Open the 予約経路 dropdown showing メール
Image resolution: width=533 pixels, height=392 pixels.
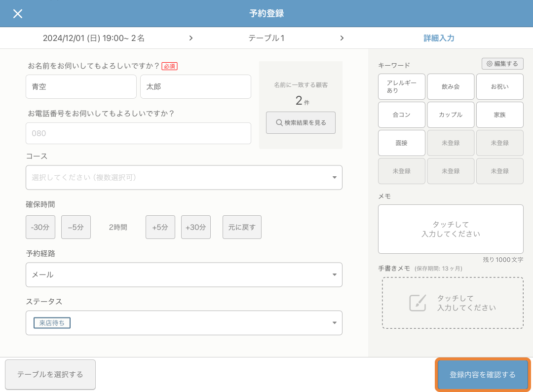coord(184,275)
